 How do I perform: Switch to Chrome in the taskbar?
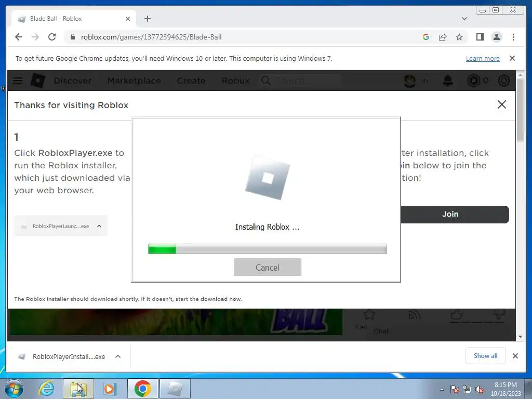pyautogui.click(x=142, y=389)
